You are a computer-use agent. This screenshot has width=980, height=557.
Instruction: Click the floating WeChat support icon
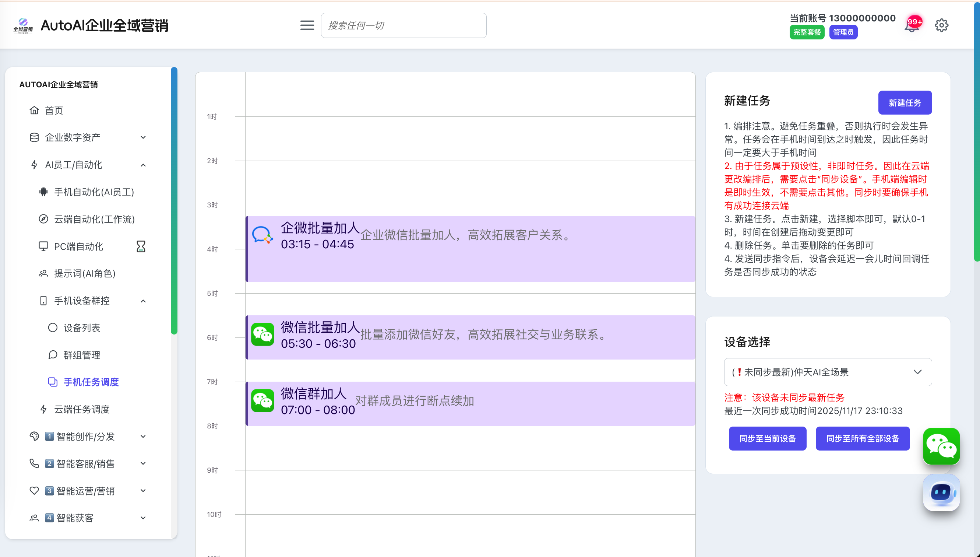pos(941,446)
